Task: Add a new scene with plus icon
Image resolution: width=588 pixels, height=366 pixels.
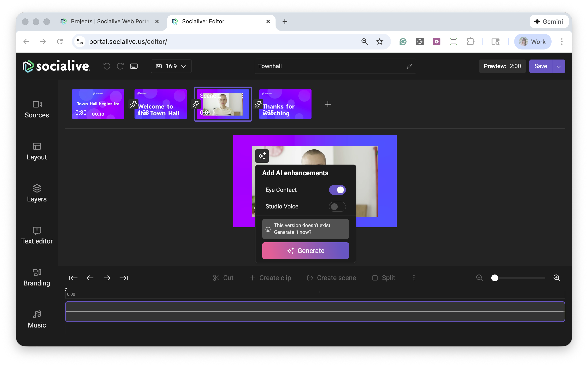Action: click(x=328, y=104)
